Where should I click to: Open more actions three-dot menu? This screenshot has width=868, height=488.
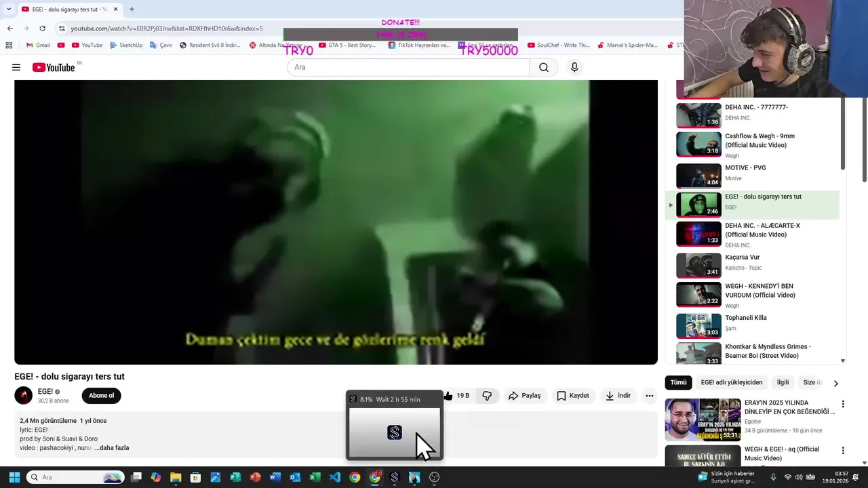click(x=650, y=396)
